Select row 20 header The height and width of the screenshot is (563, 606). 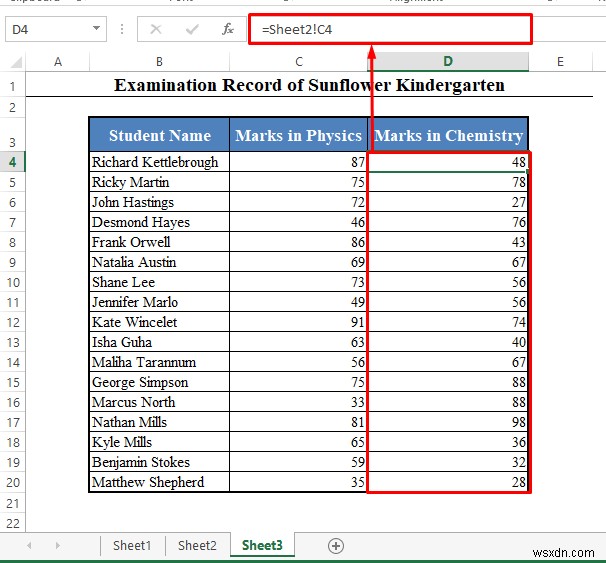pyautogui.click(x=12, y=482)
